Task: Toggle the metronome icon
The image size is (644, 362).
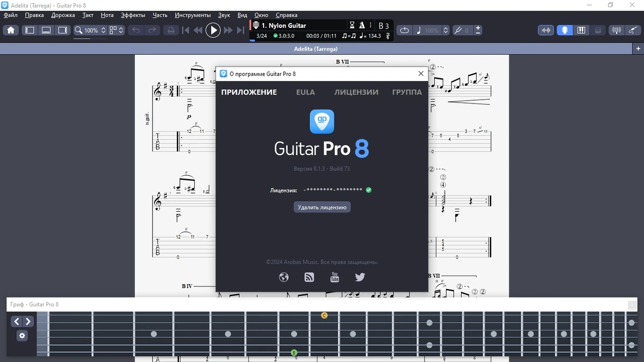Action: point(362,25)
